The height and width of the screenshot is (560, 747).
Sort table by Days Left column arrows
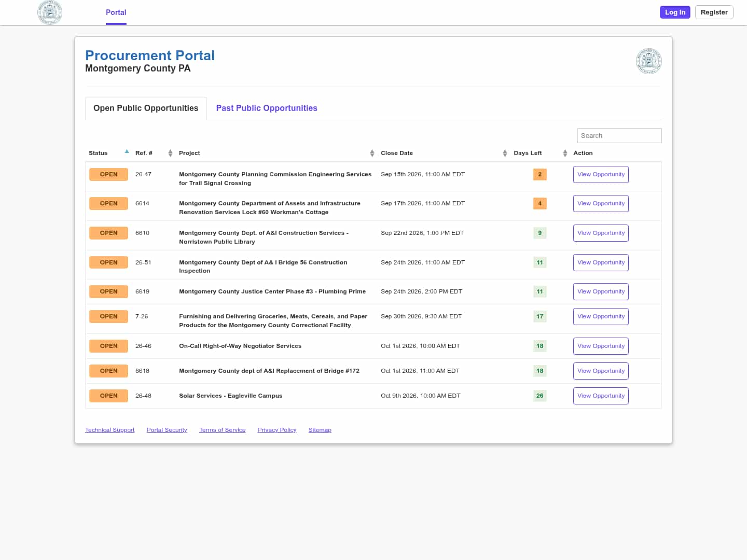pos(565,153)
